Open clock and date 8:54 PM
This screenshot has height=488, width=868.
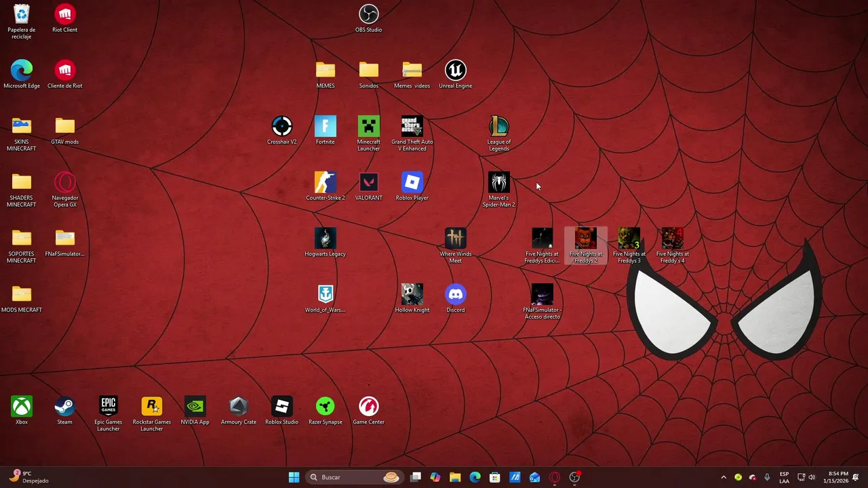coord(835,477)
